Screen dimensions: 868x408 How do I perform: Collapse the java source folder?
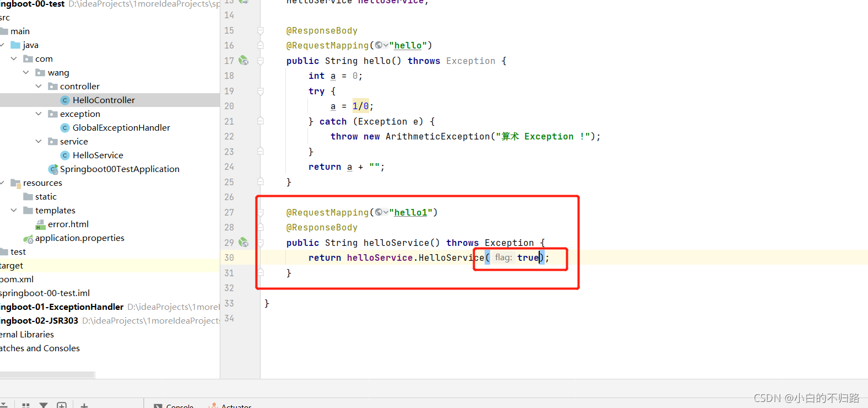(x=2, y=45)
